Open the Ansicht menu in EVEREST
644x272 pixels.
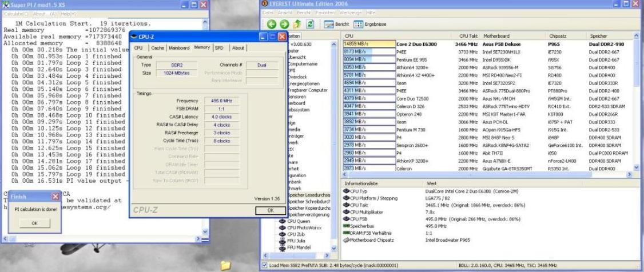285,13
